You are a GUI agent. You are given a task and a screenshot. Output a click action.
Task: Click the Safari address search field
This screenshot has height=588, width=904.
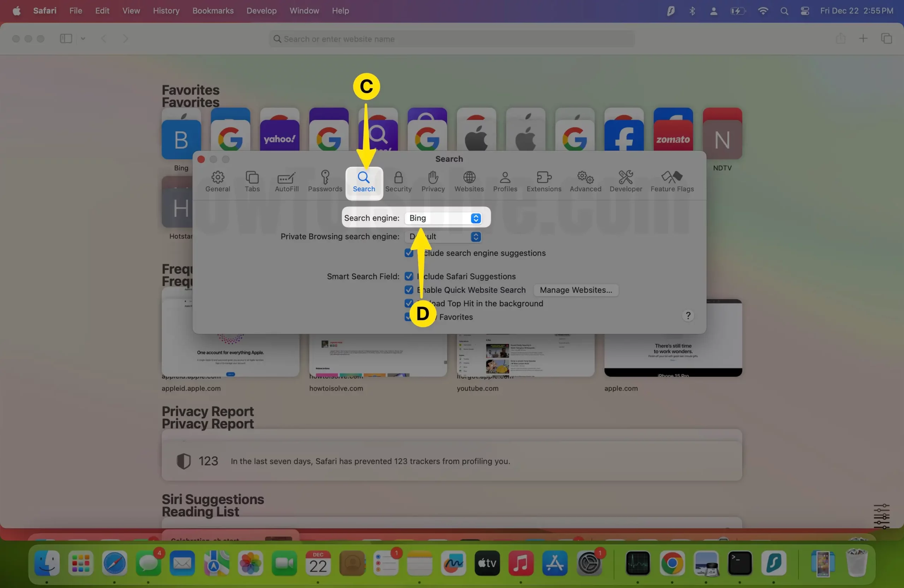[452, 39]
